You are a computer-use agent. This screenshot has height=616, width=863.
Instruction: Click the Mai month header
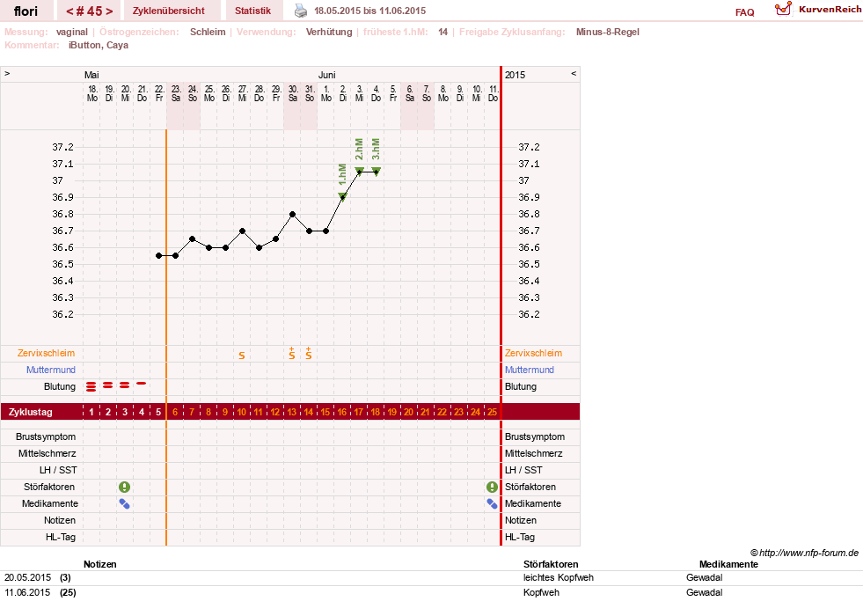tap(91, 75)
